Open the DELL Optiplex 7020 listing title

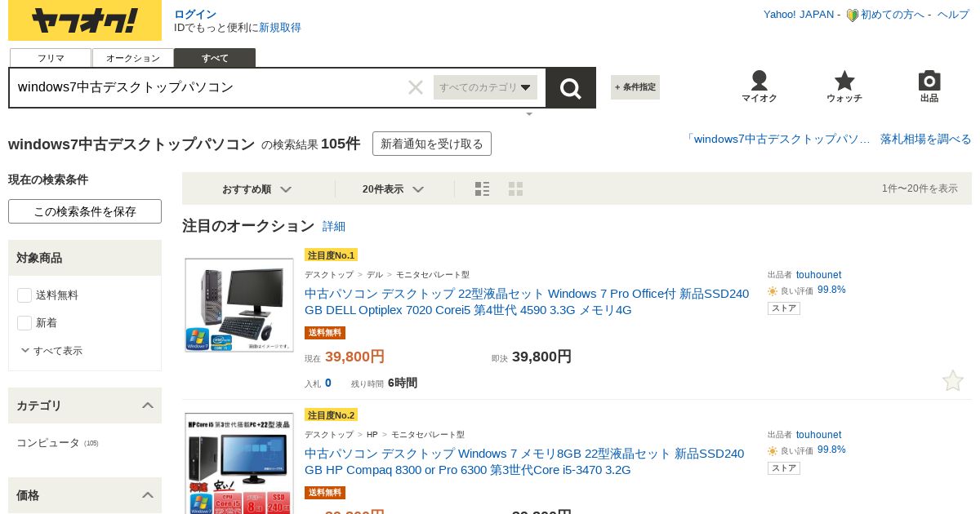[x=527, y=302]
